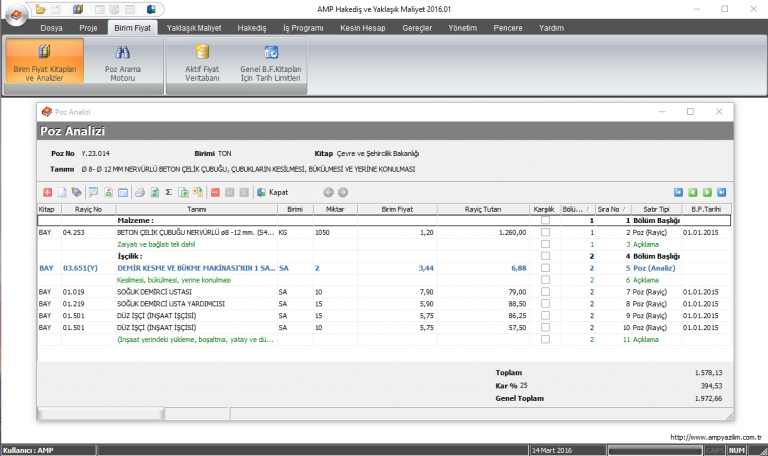The height and width of the screenshot is (456, 768).
Task: Click the green next record arrow
Action: 707,191
